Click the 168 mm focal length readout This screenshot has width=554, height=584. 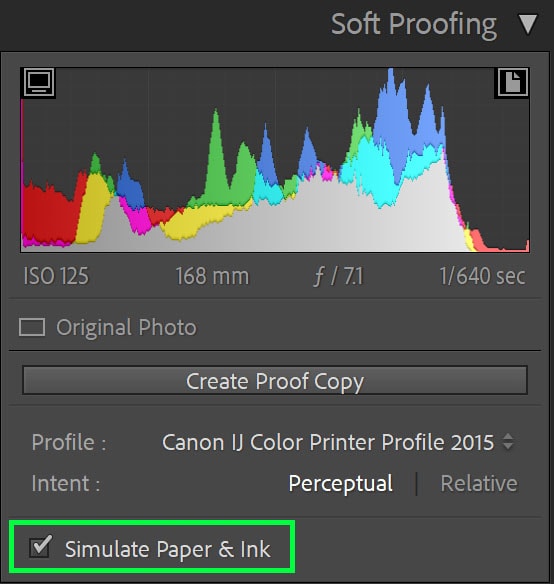tap(212, 276)
